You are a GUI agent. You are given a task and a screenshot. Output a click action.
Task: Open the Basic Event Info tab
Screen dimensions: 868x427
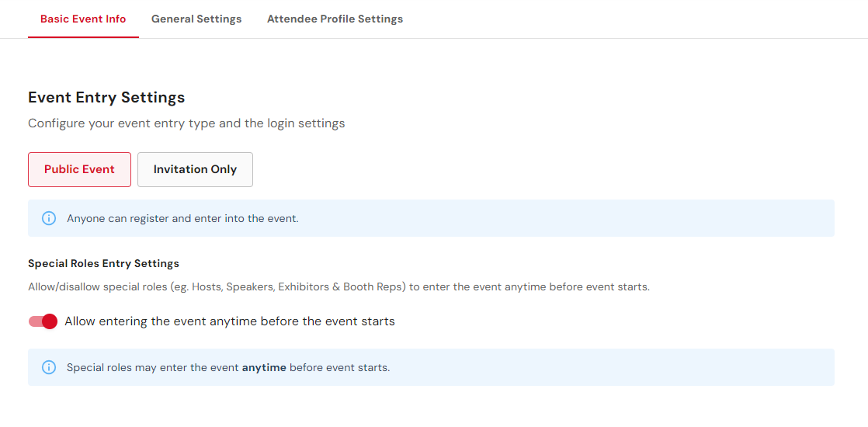(83, 19)
